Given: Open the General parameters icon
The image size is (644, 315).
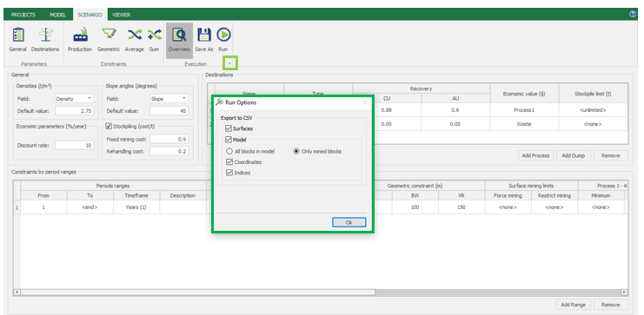Looking at the screenshot, I should 17,36.
